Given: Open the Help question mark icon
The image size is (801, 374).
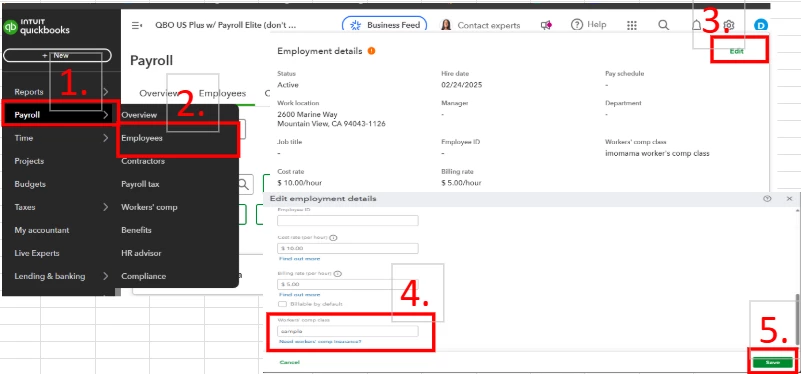Looking at the screenshot, I should coord(577,25).
